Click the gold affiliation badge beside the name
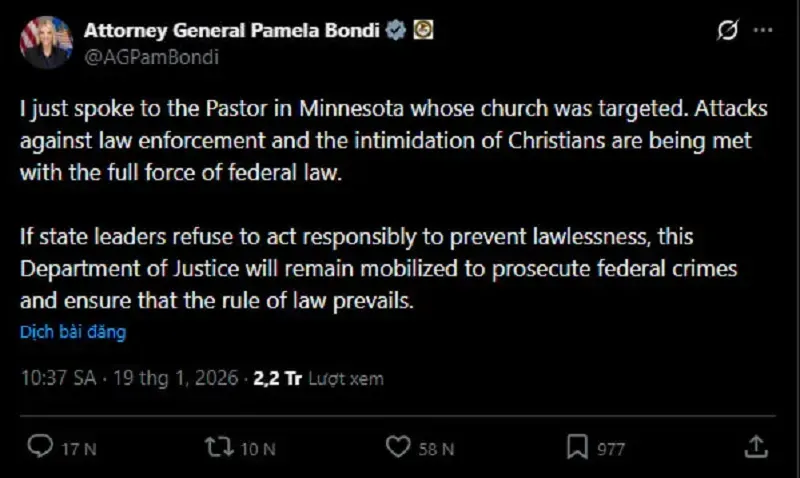 point(423,31)
